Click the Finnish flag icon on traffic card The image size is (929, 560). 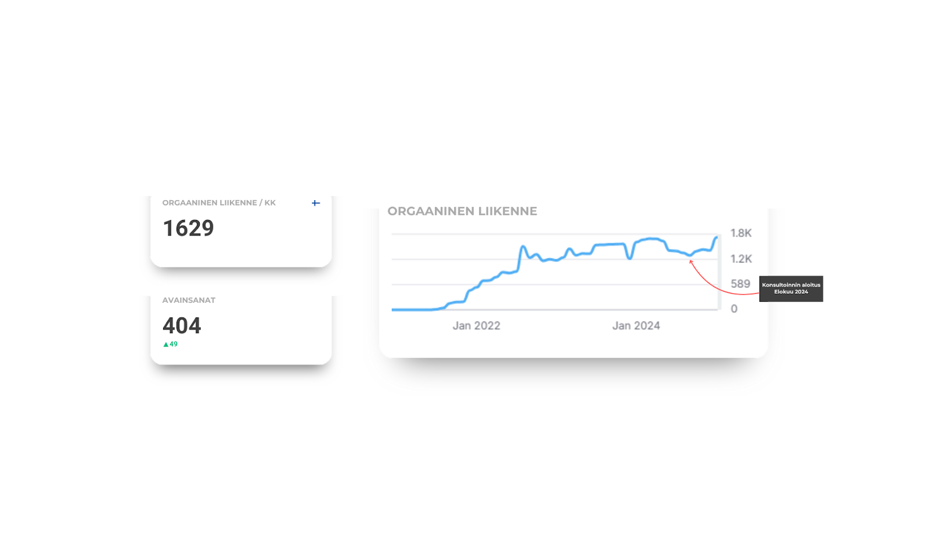(316, 203)
